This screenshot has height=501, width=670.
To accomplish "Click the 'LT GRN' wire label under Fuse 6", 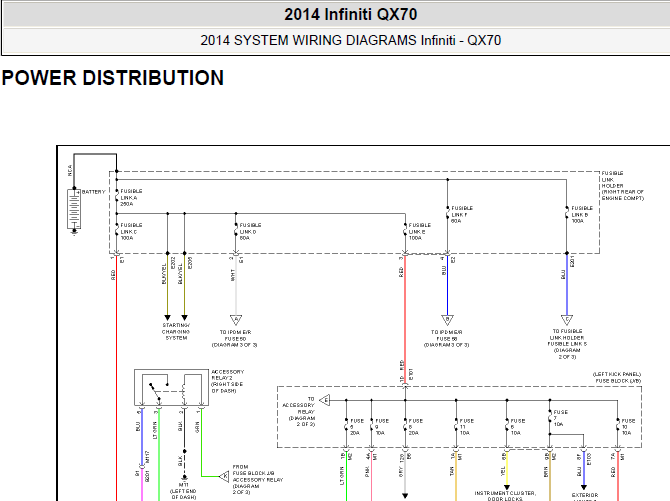I will [x=341, y=475].
